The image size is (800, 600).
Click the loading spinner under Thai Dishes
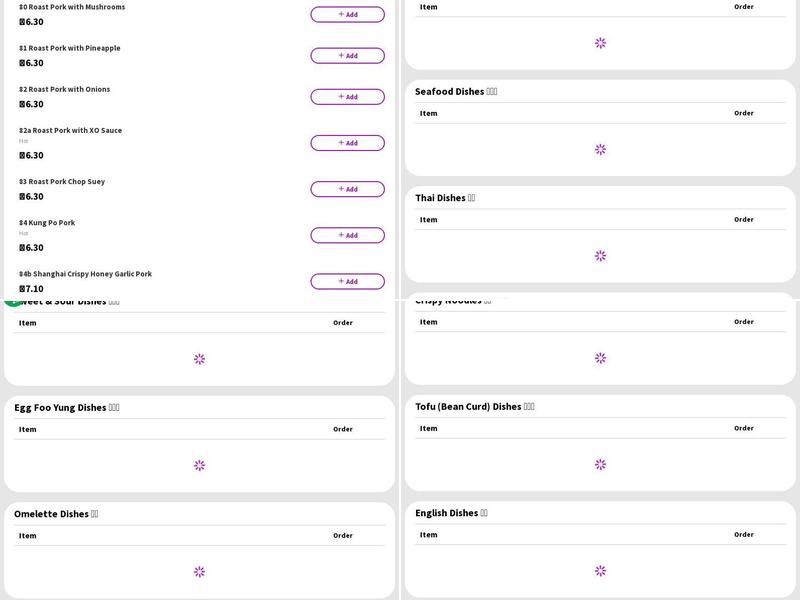(x=600, y=255)
